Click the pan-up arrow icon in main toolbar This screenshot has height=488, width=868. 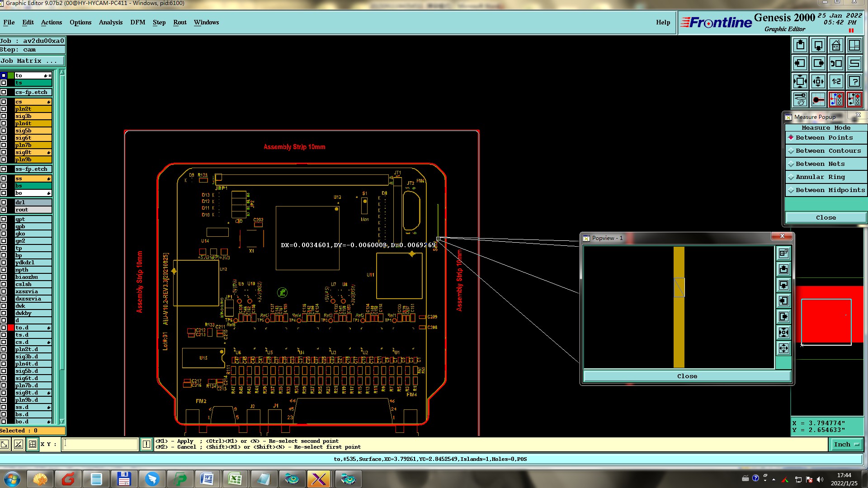[800, 45]
